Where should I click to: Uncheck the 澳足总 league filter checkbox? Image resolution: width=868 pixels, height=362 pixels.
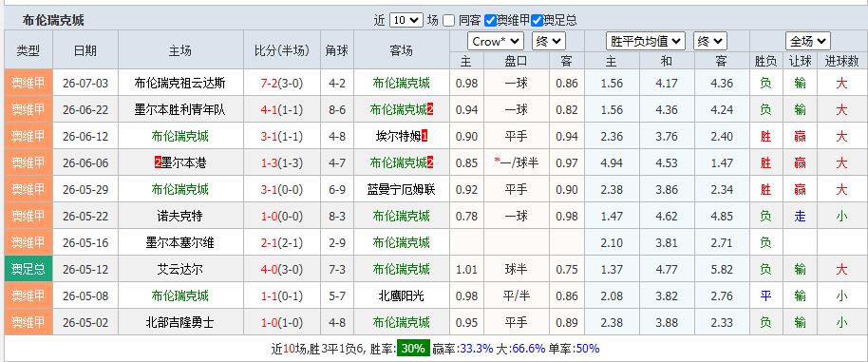(537, 21)
